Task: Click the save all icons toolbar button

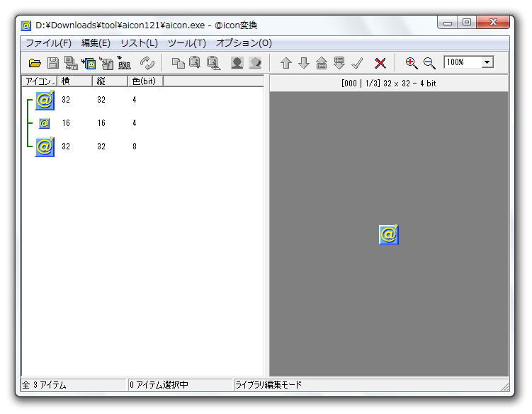Action: [71, 63]
